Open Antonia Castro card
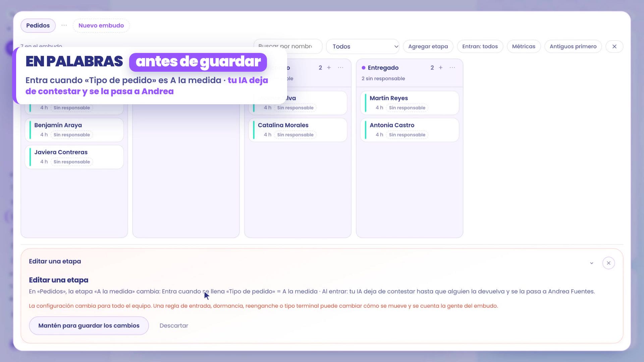This screenshot has height=362, width=644. (410, 130)
